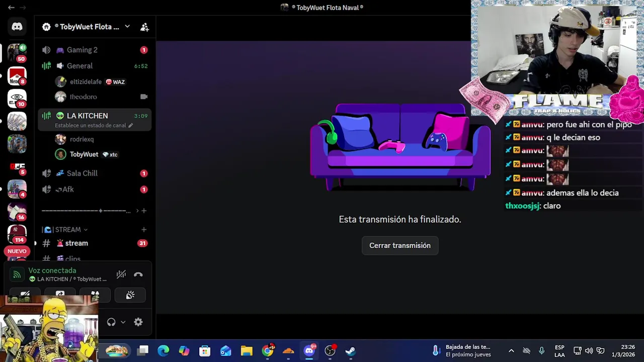Jump to NUEVO unread servers indicator

[x=17, y=251]
